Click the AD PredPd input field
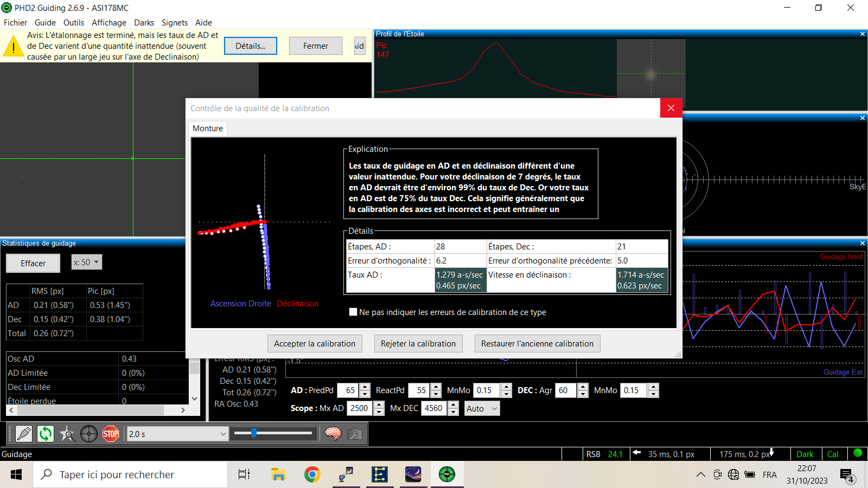Screen dimensions: 868x488 pos(348,390)
